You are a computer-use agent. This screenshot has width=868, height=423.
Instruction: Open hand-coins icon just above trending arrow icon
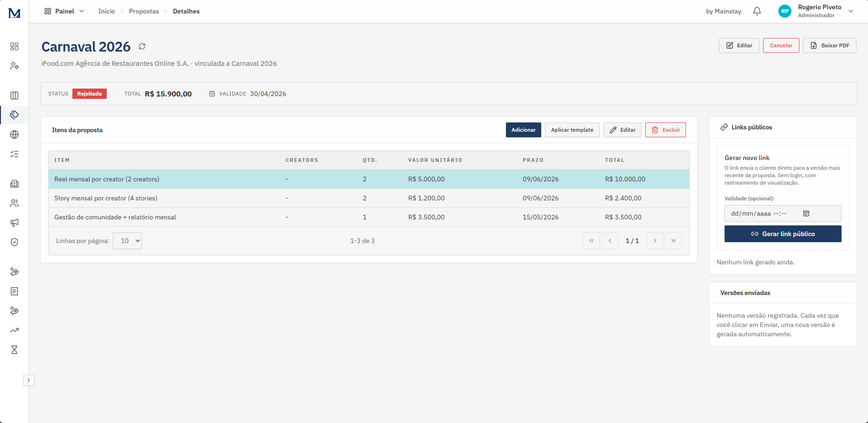click(x=14, y=311)
